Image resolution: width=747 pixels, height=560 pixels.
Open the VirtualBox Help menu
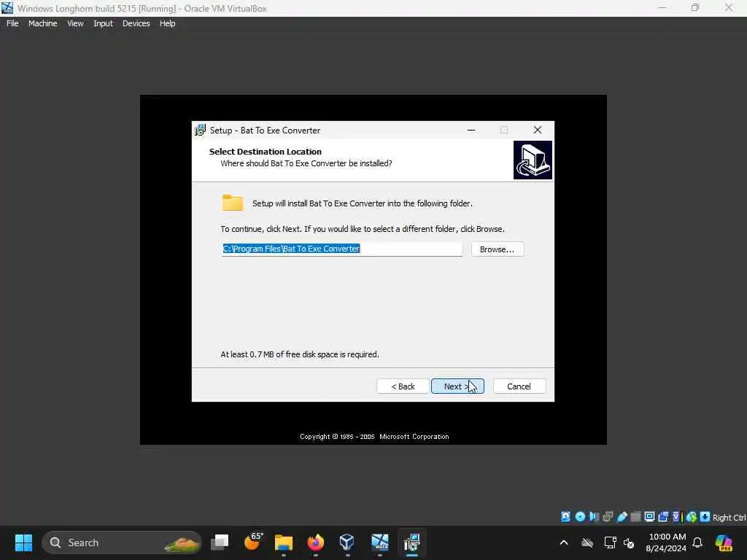coord(167,23)
